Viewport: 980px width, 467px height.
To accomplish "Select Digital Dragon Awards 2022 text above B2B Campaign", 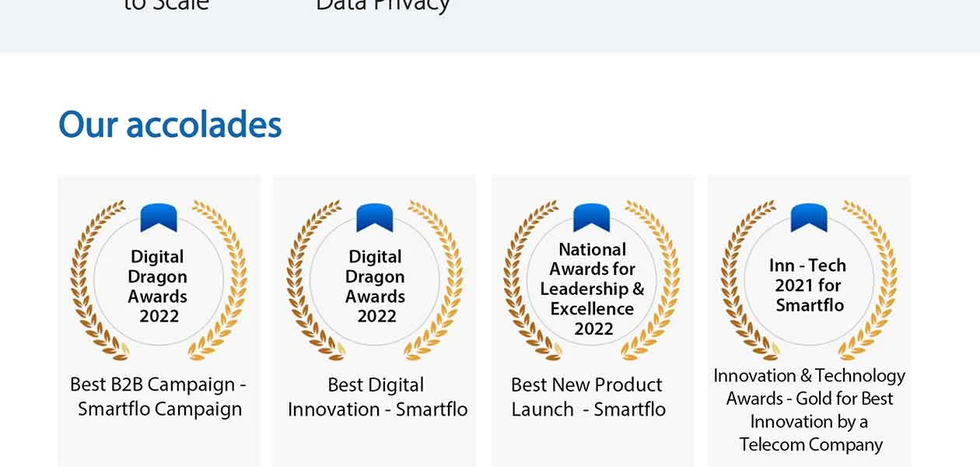I will (x=158, y=286).
